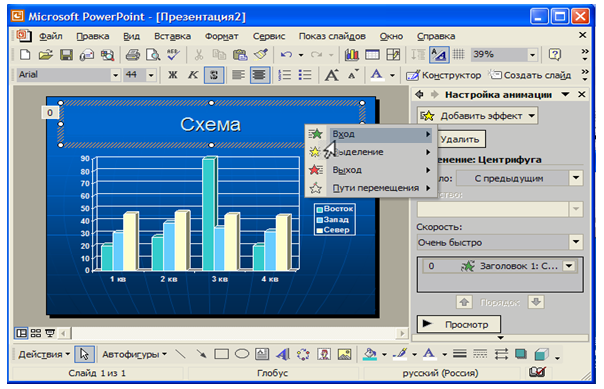Expand Добавить эффект dropdown

click(532, 116)
